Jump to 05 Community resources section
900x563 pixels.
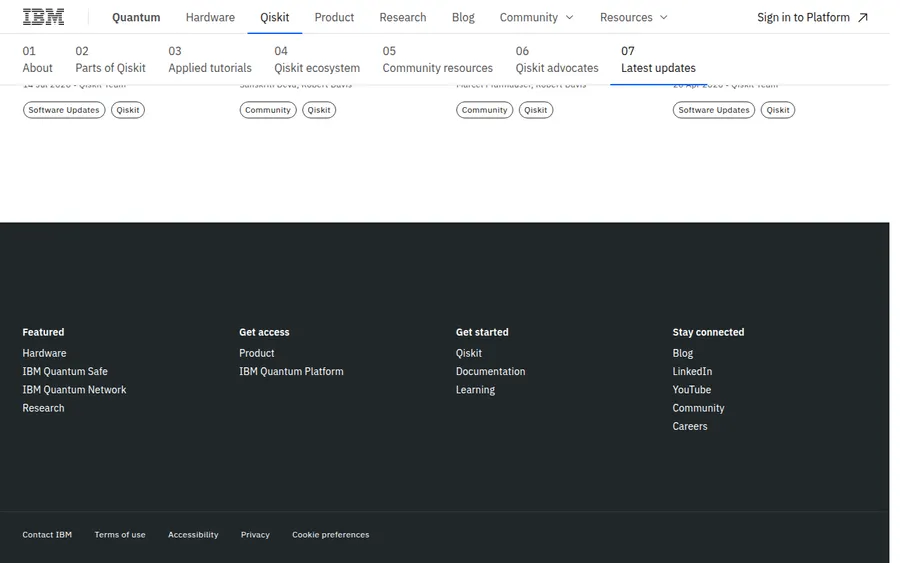pyautogui.click(x=437, y=60)
